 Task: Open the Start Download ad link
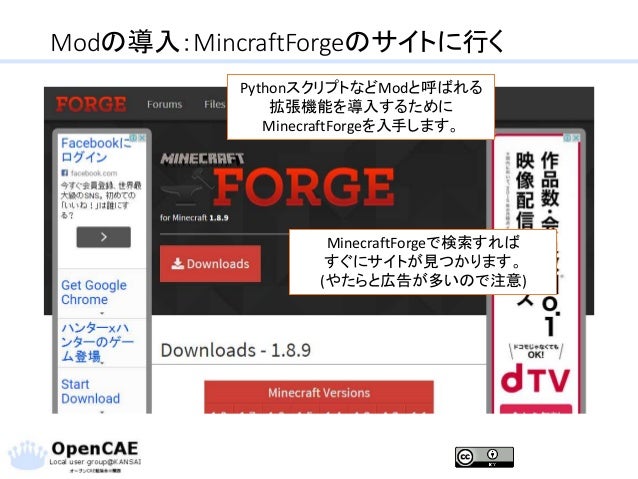click(90, 391)
